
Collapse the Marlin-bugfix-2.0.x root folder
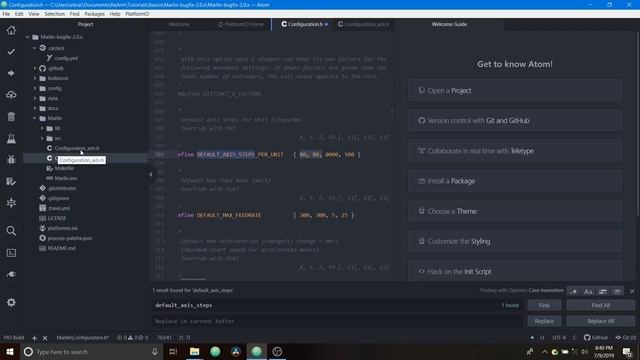point(27,37)
